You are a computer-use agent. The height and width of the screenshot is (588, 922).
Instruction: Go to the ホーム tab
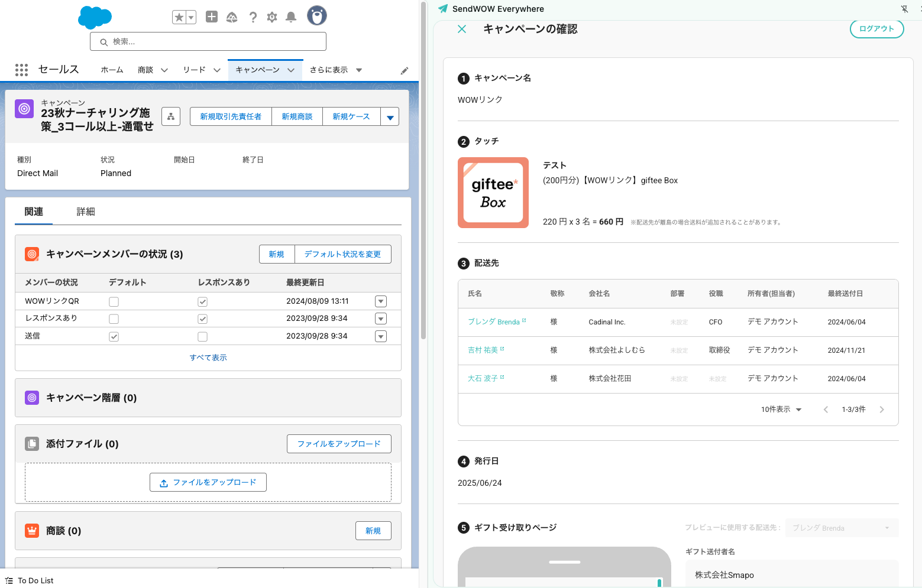tap(112, 70)
